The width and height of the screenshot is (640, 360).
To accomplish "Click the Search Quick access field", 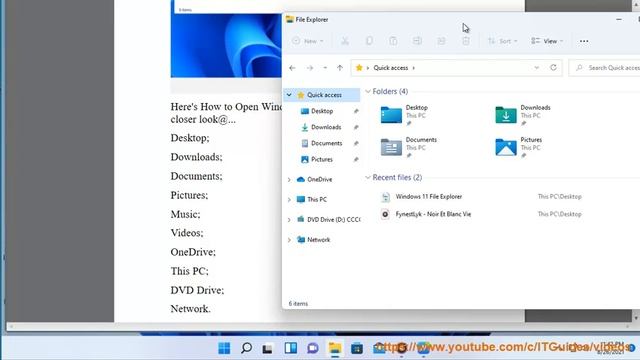I will point(605,68).
